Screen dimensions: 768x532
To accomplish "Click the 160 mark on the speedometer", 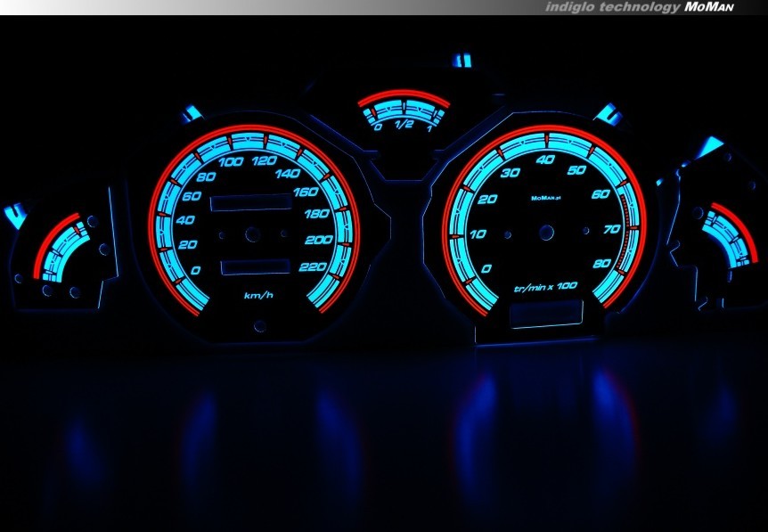I will [306, 191].
